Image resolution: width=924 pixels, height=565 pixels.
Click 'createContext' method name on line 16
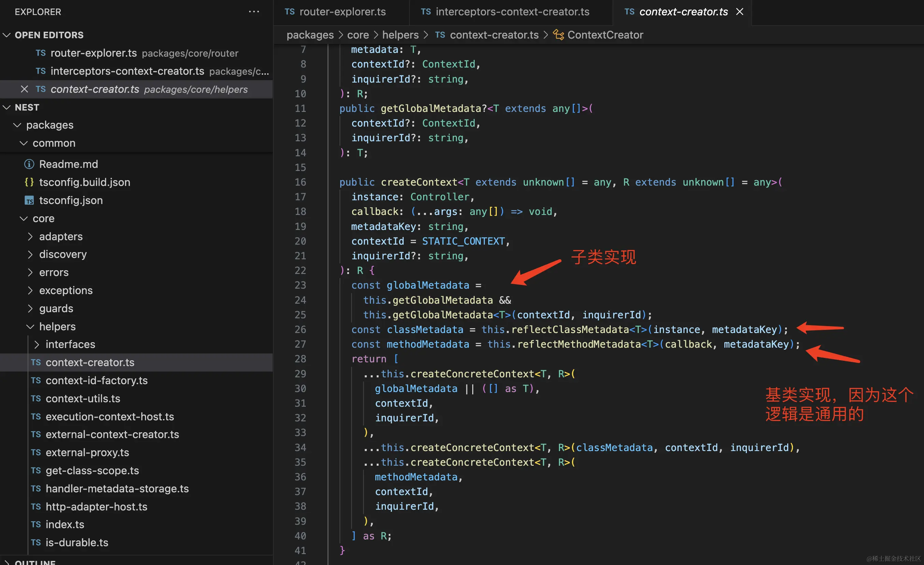[x=419, y=182]
